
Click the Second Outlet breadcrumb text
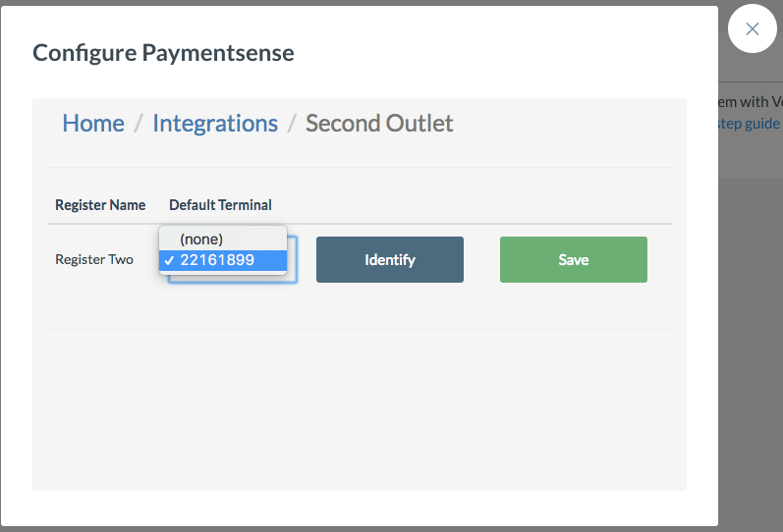coord(379,124)
